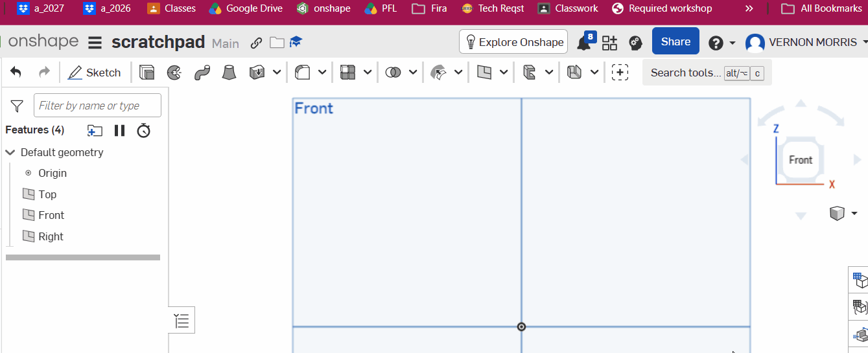Viewport: 868px width, 353px height.
Task: Select the Extrude tool
Action: coord(147,73)
